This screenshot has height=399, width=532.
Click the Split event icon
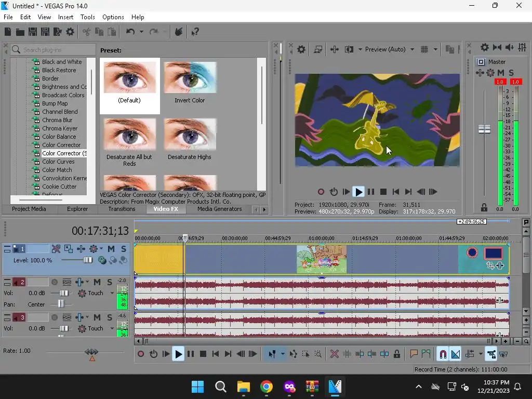384,354
